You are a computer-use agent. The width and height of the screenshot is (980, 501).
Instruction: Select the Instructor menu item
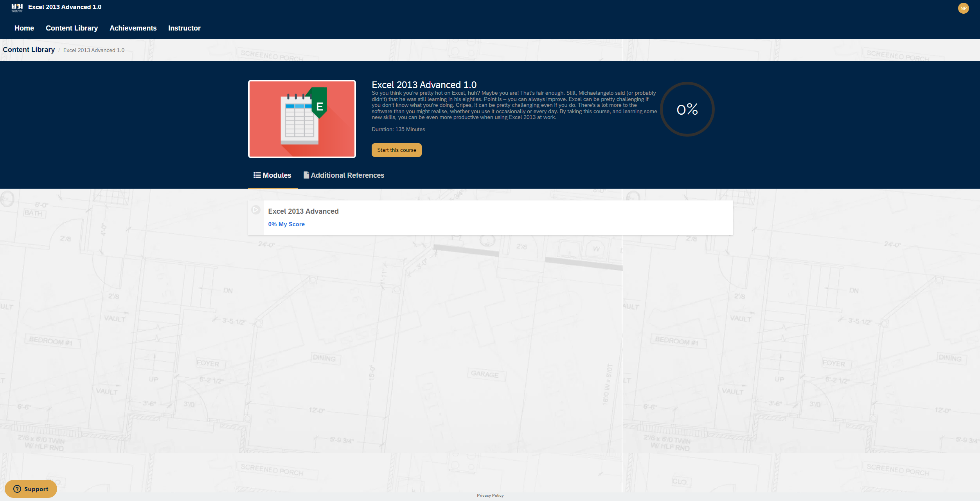click(x=184, y=28)
